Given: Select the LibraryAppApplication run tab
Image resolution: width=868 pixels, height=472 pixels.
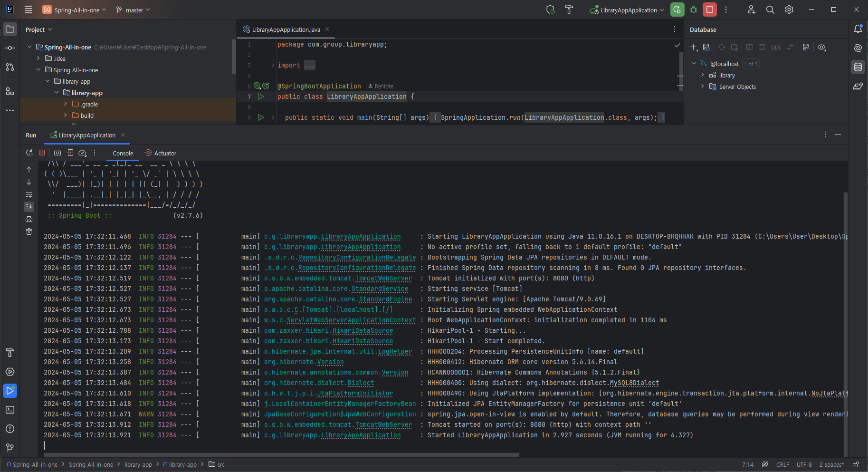Looking at the screenshot, I should (x=87, y=135).
